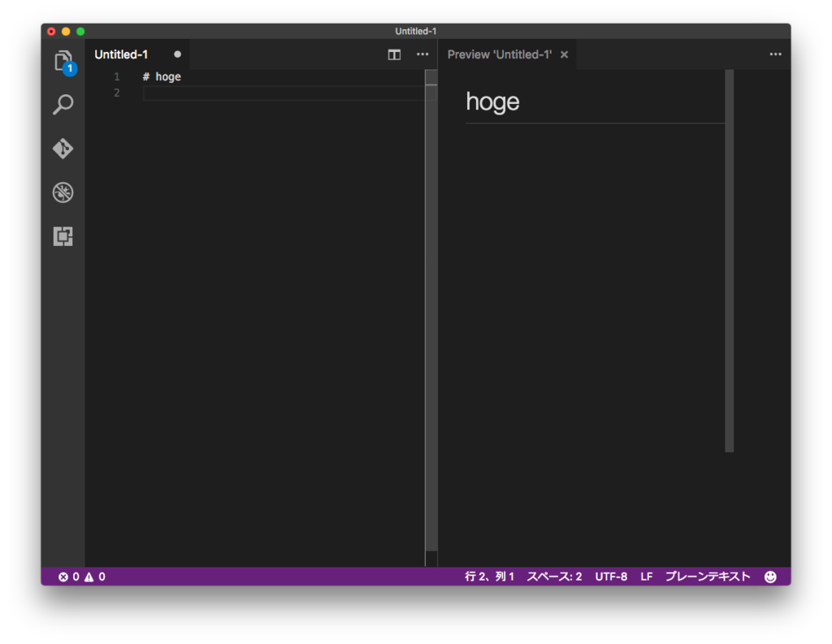Open the Source Control git view
This screenshot has width=832, height=644.
pyautogui.click(x=63, y=149)
